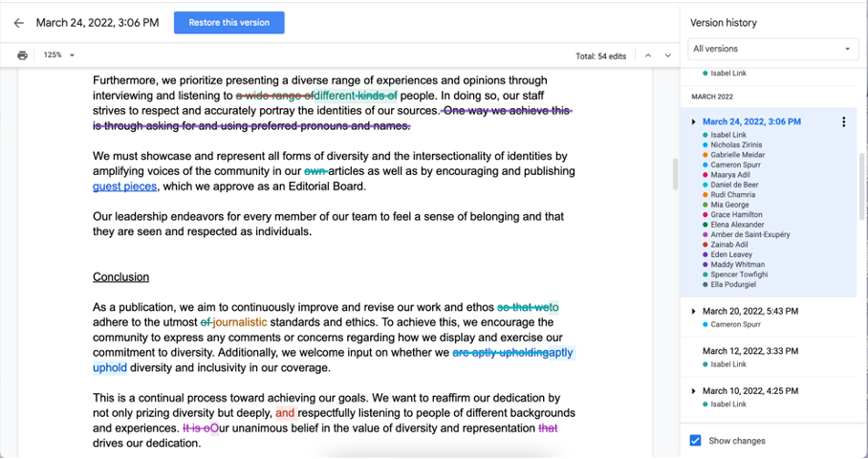Collapse the March 24, 2022 version entry

[x=694, y=121]
